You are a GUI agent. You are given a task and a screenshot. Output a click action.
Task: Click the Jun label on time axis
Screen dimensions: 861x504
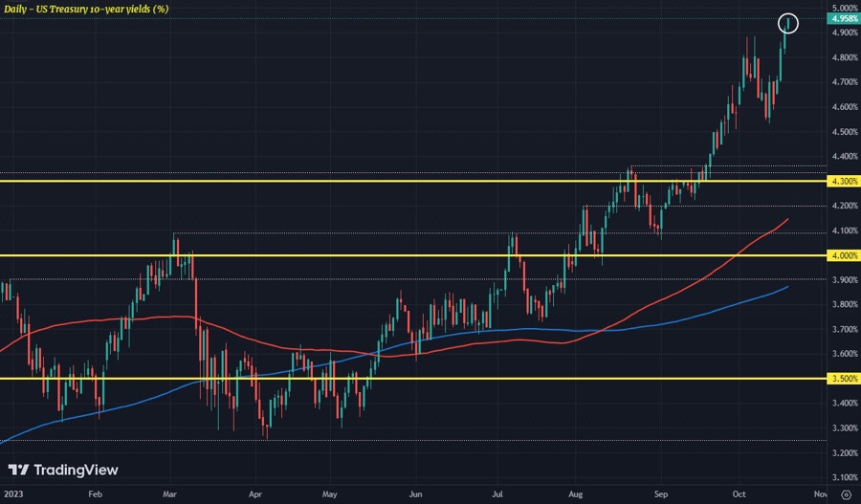pos(416,494)
